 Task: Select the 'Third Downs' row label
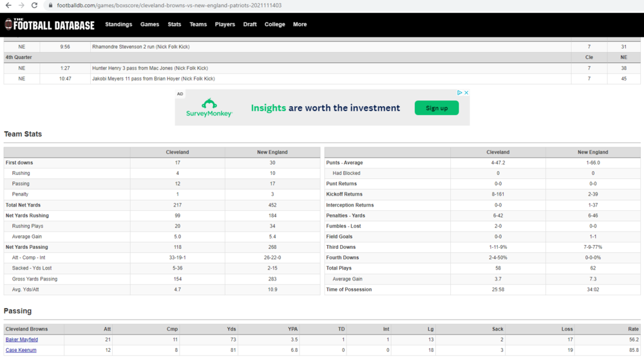[341, 247]
